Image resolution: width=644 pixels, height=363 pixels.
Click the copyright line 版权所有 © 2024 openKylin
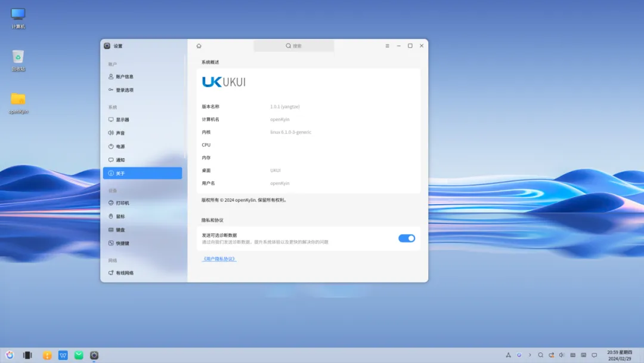tap(244, 200)
